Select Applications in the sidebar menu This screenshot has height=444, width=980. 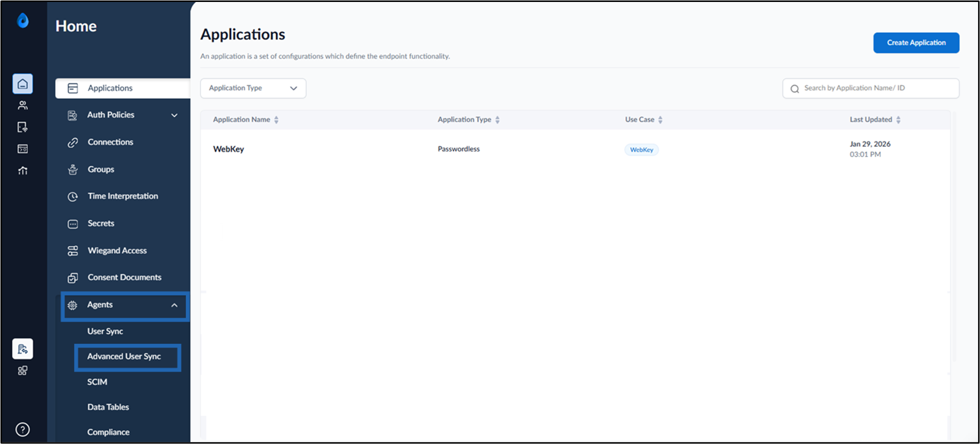pos(122,88)
